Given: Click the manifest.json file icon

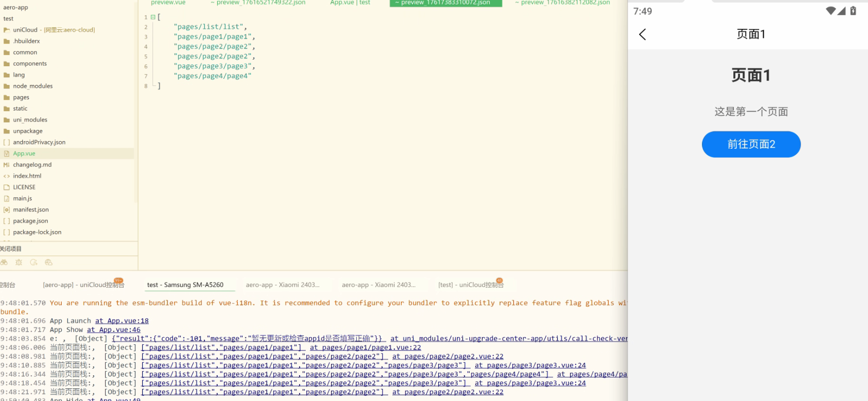Looking at the screenshot, I should [x=7, y=210].
